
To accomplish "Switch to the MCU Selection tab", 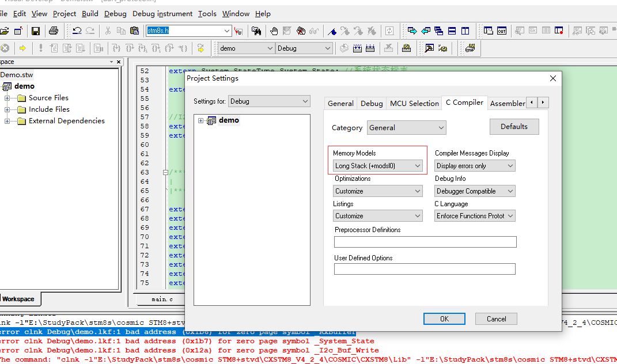I will tap(414, 104).
